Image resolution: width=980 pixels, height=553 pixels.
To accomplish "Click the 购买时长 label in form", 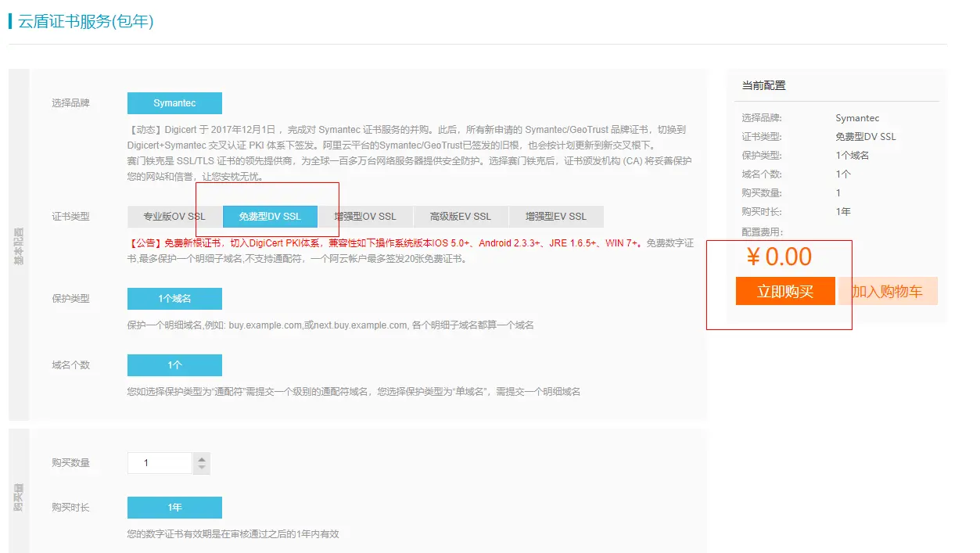I will (x=70, y=508).
